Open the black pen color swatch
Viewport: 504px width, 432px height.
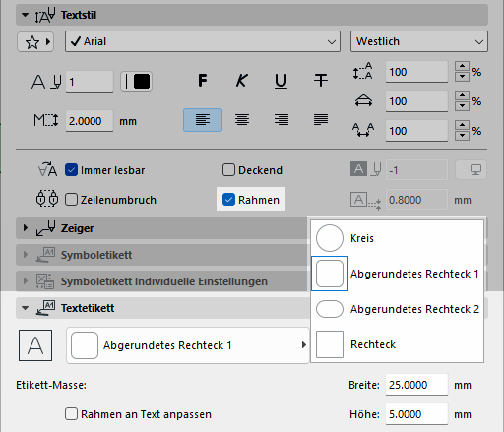pos(136,81)
